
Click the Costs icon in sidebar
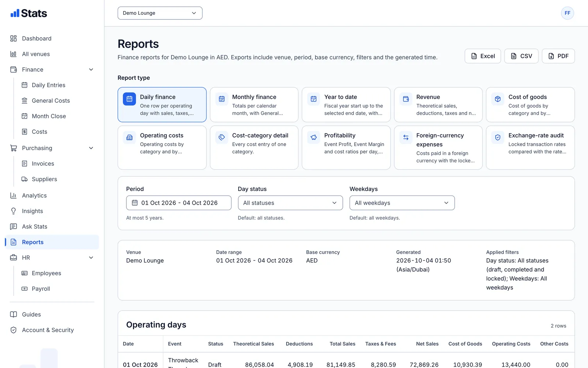click(x=25, y=132)
